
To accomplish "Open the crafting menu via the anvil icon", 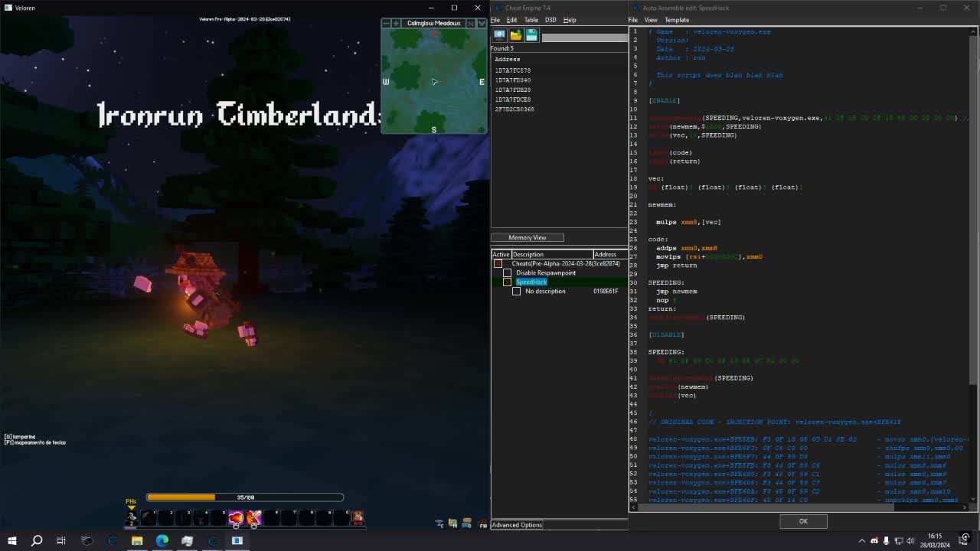I will [x=438, y=522].
